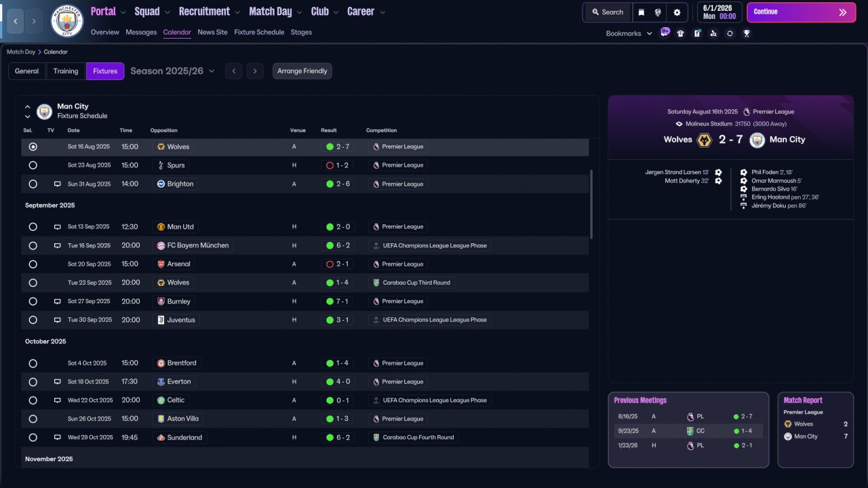Click the Wolves crest in match header

coord(705,140)
